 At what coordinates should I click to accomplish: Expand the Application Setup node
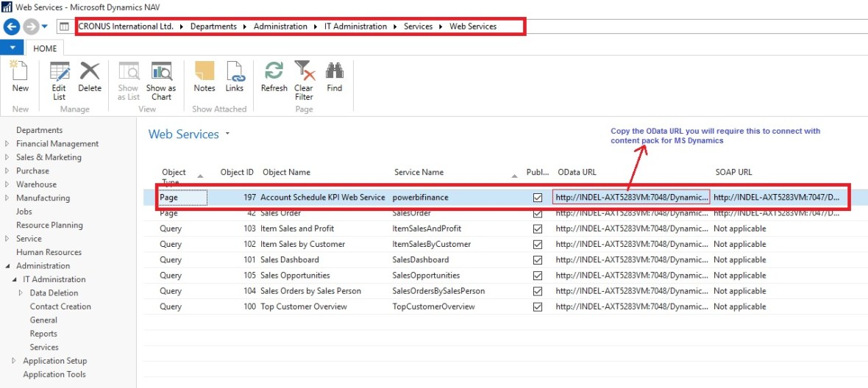pyautogui.click(x=14, y=361)
